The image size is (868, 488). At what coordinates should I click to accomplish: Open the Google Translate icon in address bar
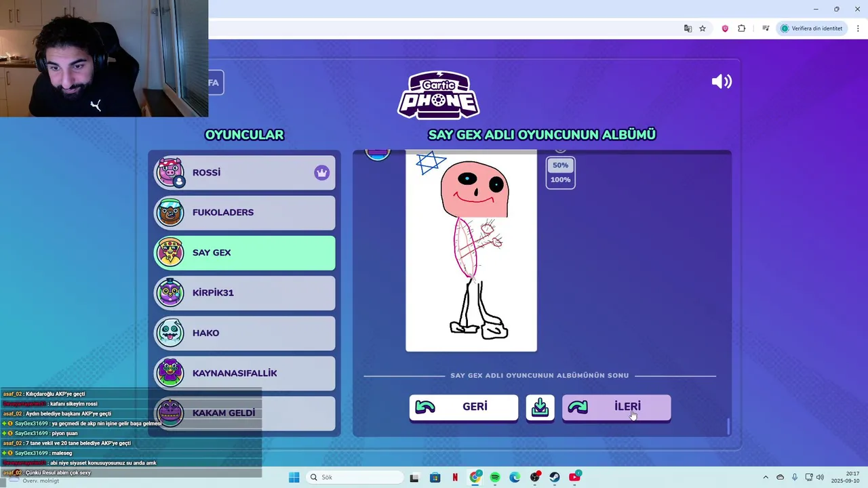(x=688, y=28)
